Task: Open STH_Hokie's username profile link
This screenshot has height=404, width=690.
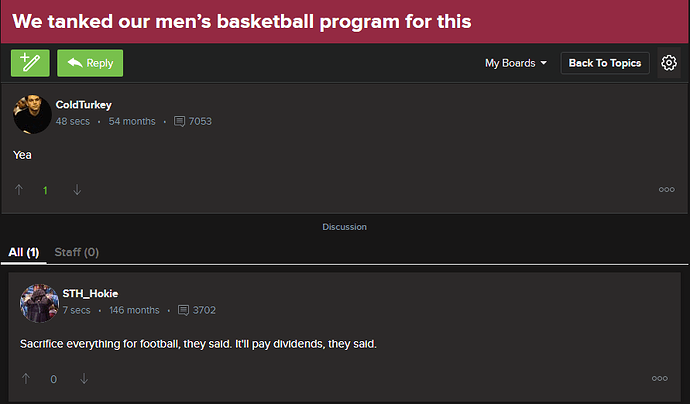Action: 90,293
